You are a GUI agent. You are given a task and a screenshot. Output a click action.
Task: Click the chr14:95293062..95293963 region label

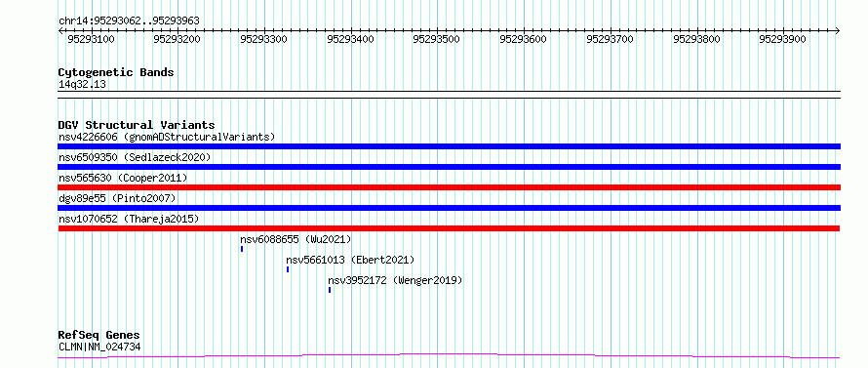(x=129, y=20)
